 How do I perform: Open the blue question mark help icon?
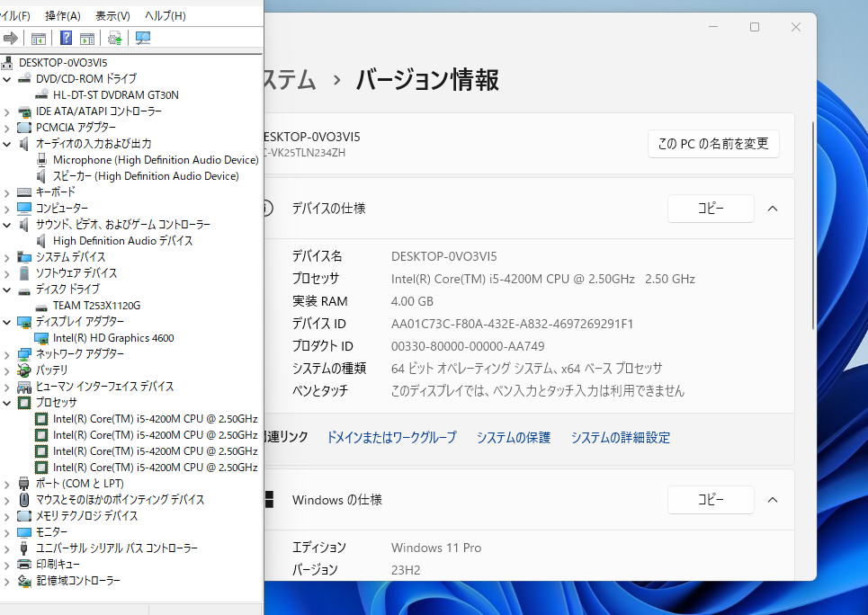(x=66, y=38)
